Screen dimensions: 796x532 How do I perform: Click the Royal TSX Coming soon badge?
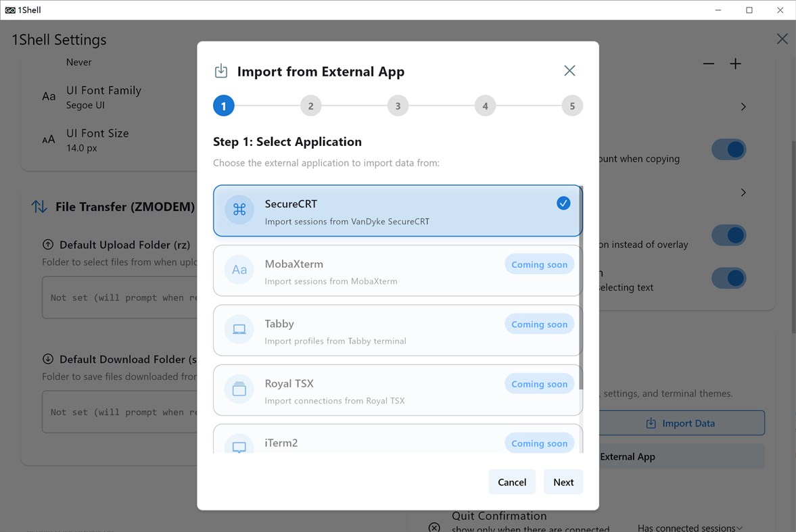point(539,384)
